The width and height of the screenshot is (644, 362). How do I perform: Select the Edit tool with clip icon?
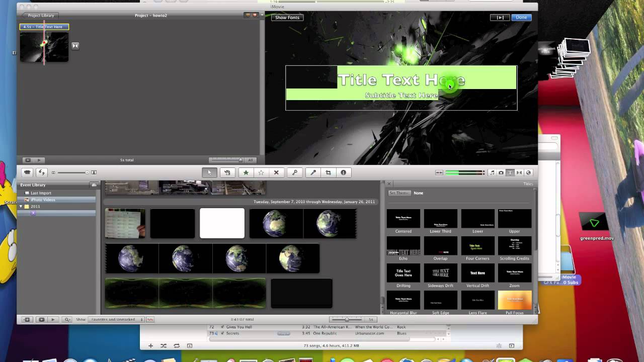(x=227, y=172)
